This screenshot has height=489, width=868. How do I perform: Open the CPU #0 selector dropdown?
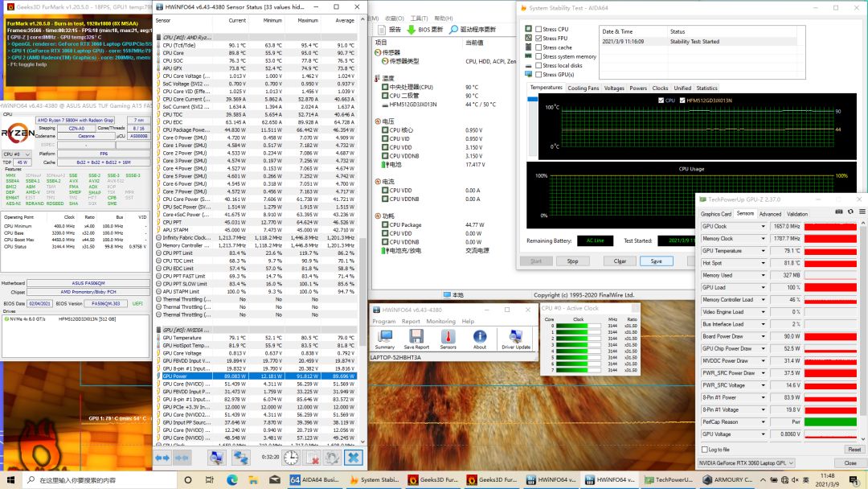(29, 154)
